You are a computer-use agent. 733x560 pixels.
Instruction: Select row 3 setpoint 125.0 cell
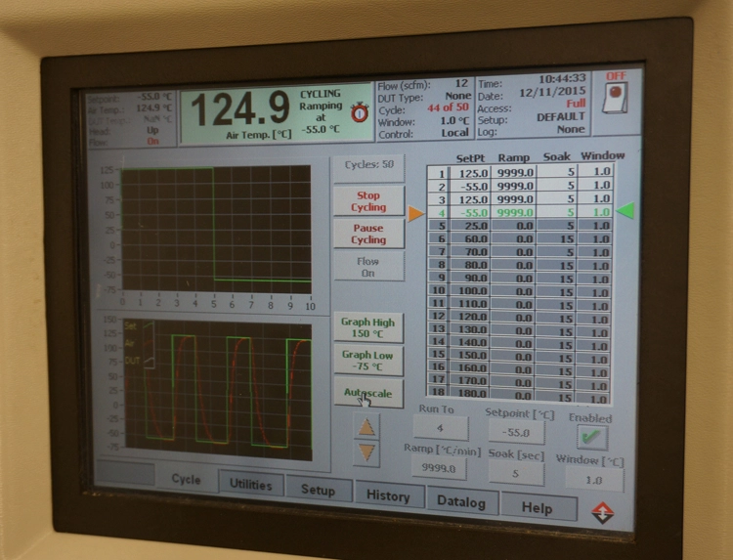click(x=469, y=199)
